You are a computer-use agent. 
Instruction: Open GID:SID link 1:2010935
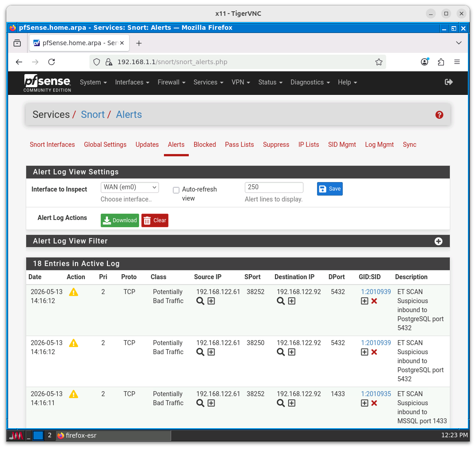click(376, 394)
